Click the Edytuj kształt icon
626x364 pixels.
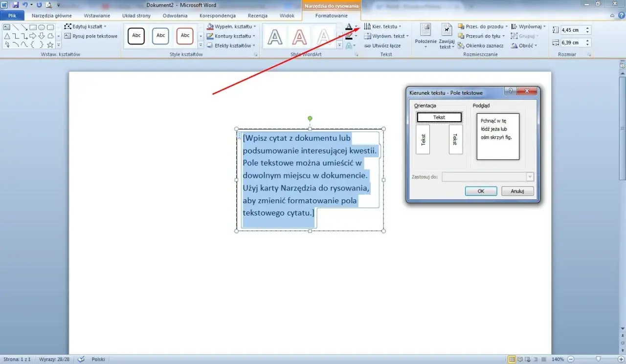coord(68,26)
